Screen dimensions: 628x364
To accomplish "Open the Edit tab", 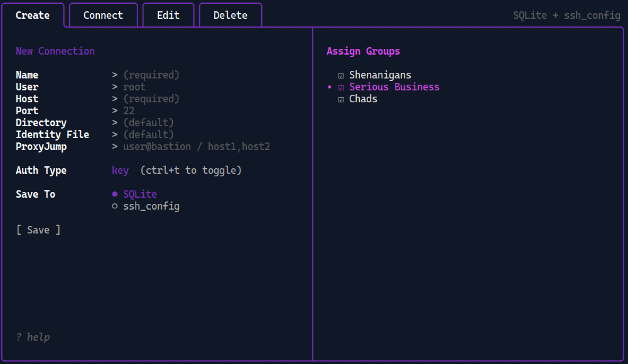I will [168, 15].
